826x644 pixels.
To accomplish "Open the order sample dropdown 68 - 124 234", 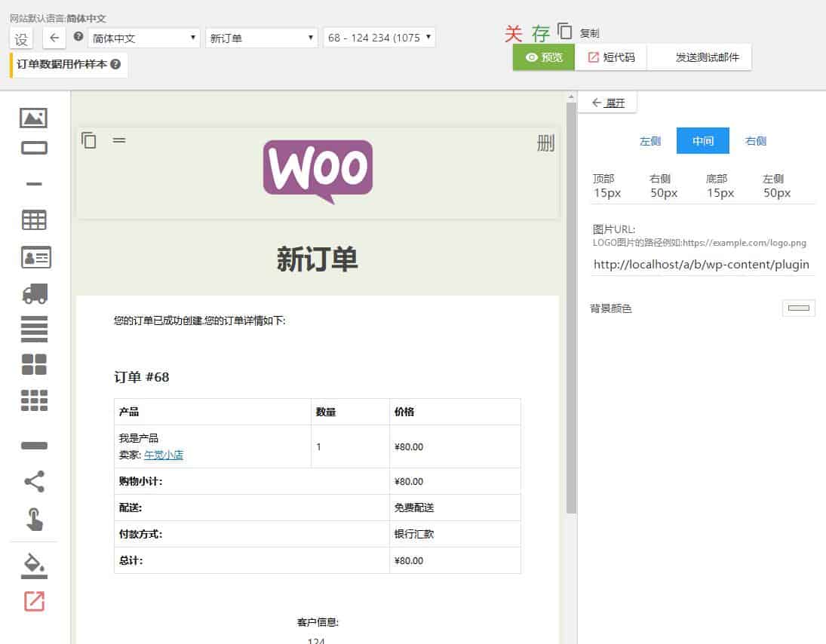I will pos(379,38).
